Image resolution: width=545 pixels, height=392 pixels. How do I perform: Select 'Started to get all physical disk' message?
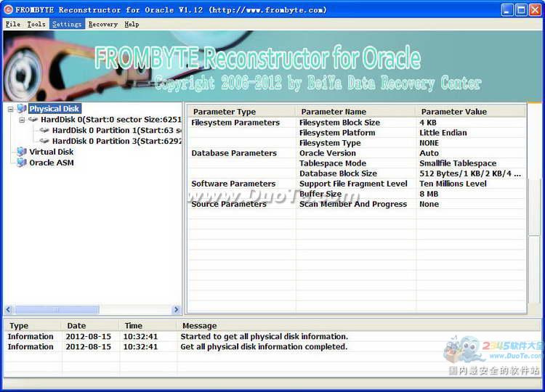click(265, 336)
